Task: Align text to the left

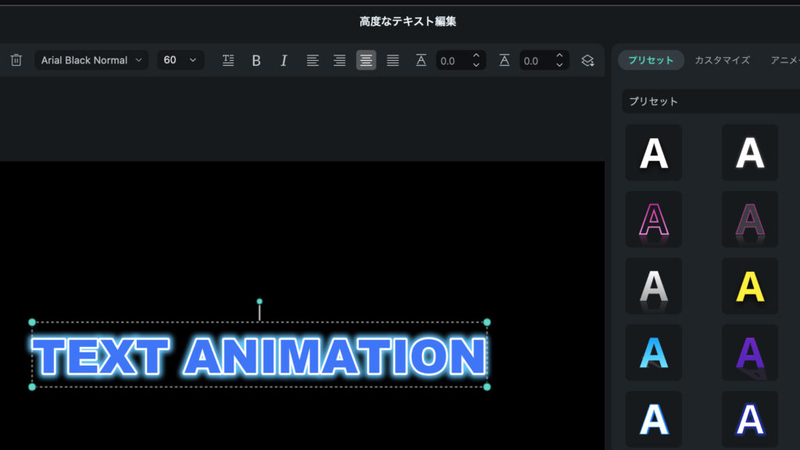Action: point(312,61)
